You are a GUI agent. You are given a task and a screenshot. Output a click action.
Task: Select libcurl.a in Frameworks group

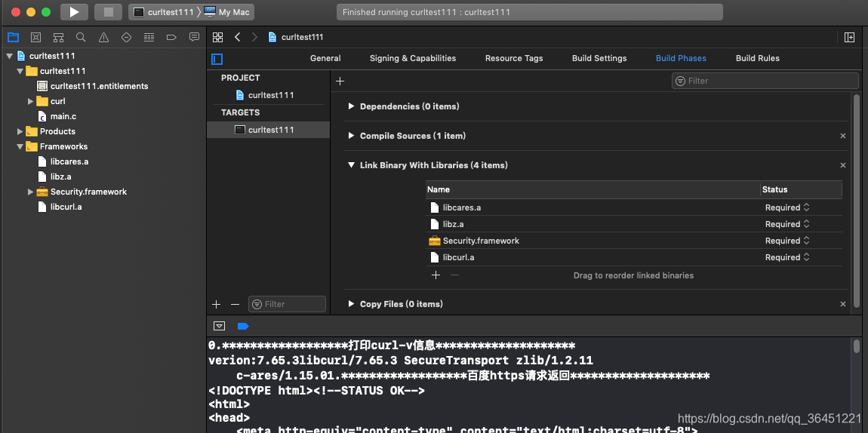[x=60, y=207]
